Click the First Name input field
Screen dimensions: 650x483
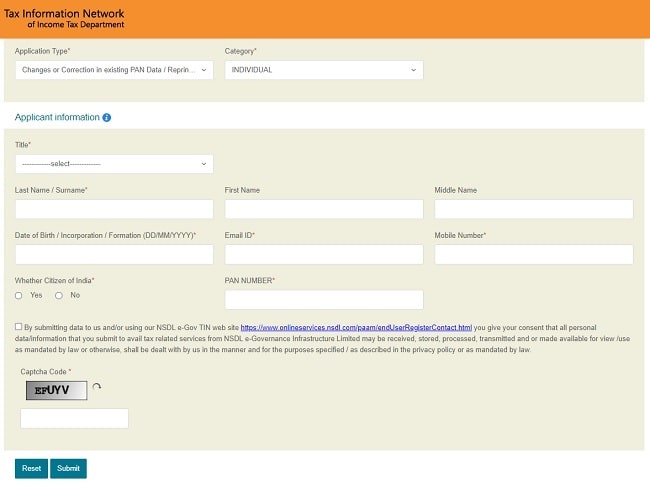click(x=324, y=209)
